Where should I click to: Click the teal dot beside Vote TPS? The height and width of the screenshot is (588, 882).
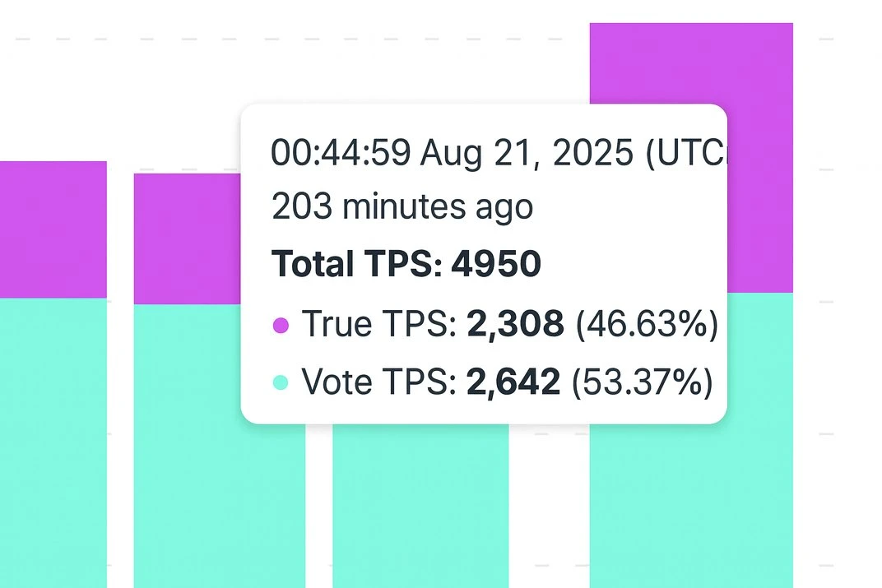pyautogui.click(x=281, y=382)
